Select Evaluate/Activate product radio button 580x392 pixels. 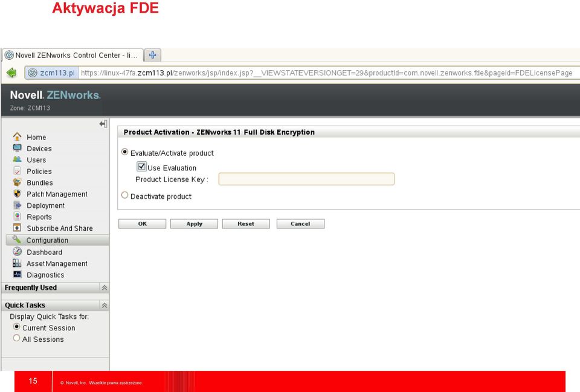click(125, 152)
